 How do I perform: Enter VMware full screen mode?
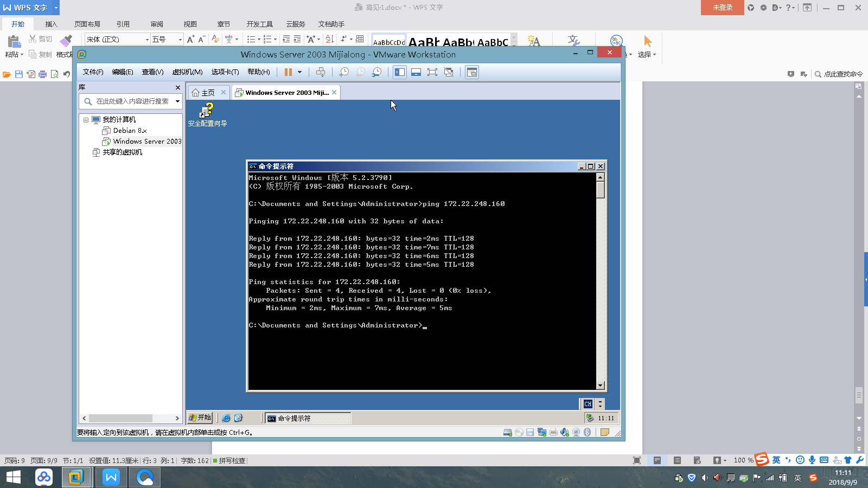[432, 72]
